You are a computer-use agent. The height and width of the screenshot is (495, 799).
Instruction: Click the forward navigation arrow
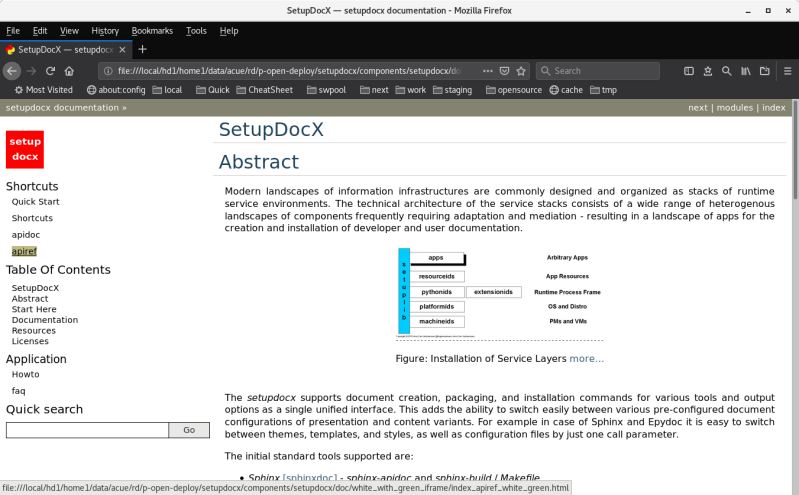31,71
